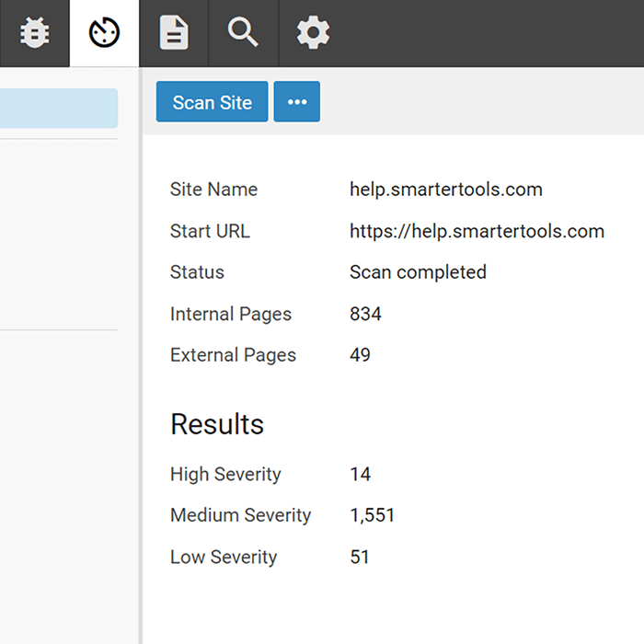Viewport: 644px width, 644px height.
Task: Click the Start URL https://help.smartertools.com value
Action: 477,231
